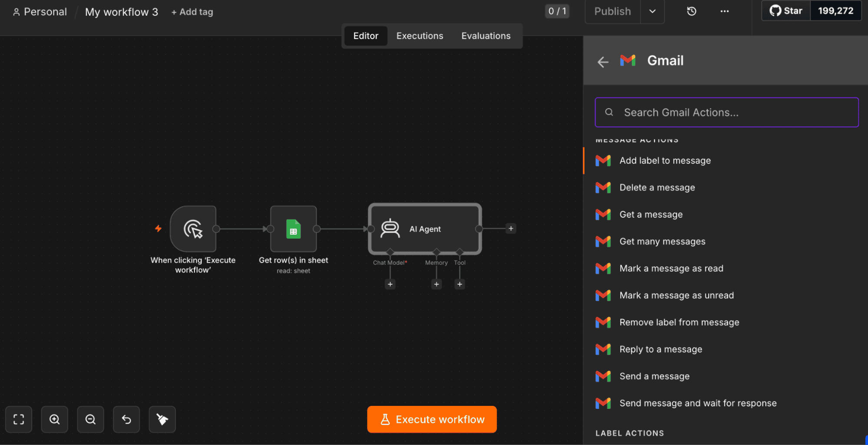
Task: Click the zoom in magnifier icon
Action: pyautogui.click(x=55, y=419)
